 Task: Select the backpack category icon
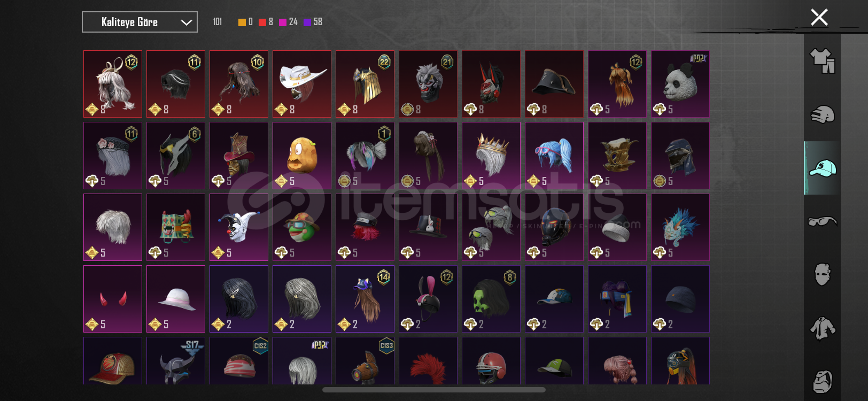point(822,381)
